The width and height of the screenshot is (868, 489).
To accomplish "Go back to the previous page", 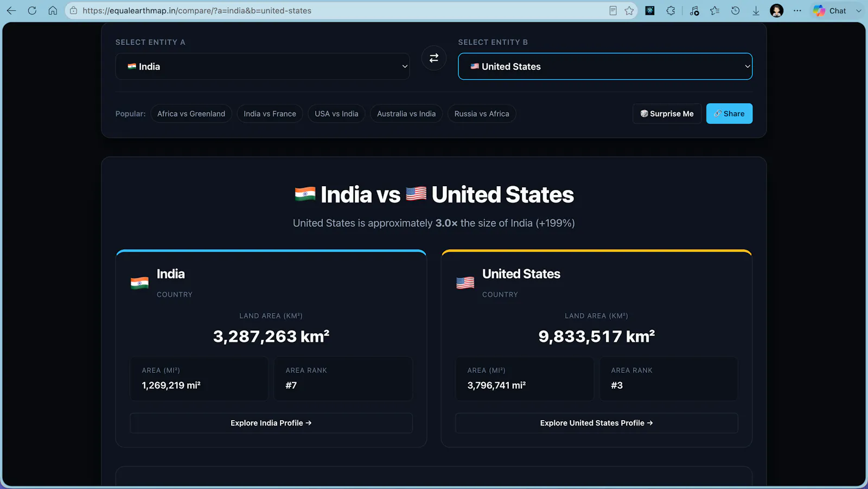I will pos(11,11).
